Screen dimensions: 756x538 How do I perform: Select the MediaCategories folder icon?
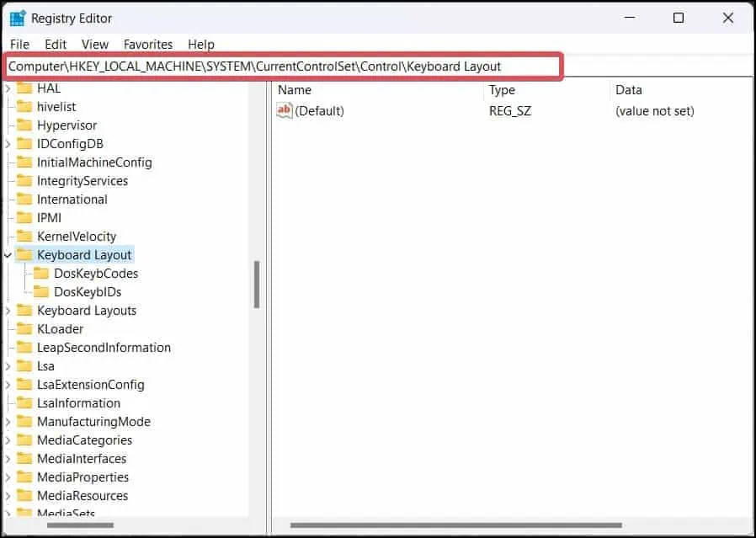[24, 439]
